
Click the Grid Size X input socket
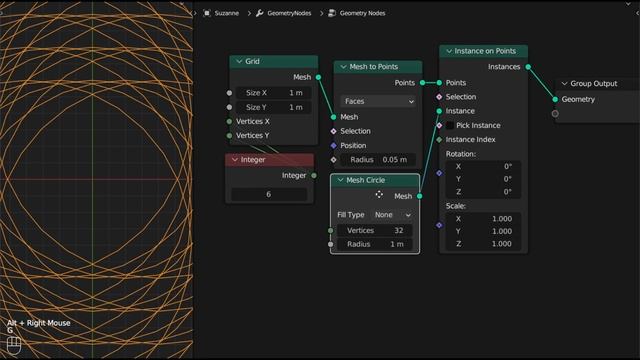click(x=229, y=93)
